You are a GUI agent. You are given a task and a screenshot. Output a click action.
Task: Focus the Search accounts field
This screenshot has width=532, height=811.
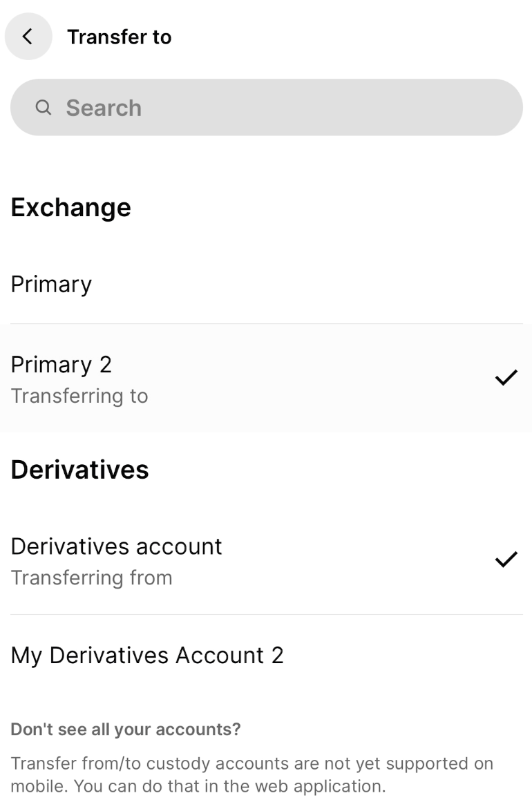click(x=267, y=108)
